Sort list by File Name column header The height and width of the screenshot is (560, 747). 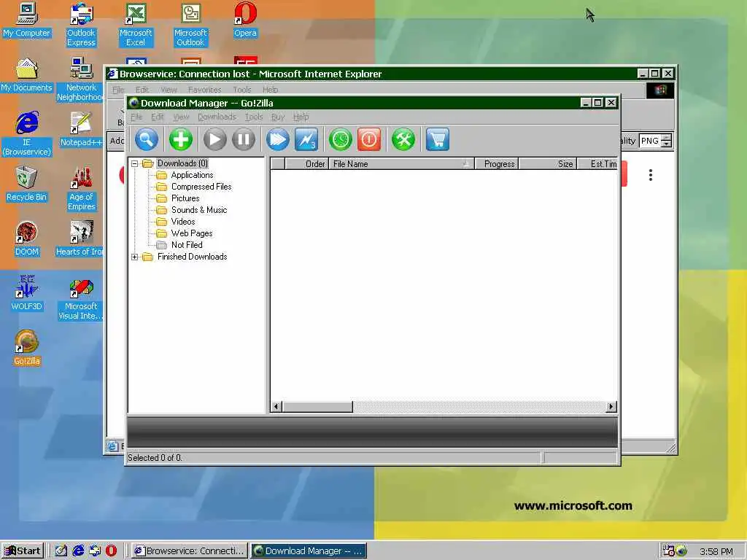point(401,164)
